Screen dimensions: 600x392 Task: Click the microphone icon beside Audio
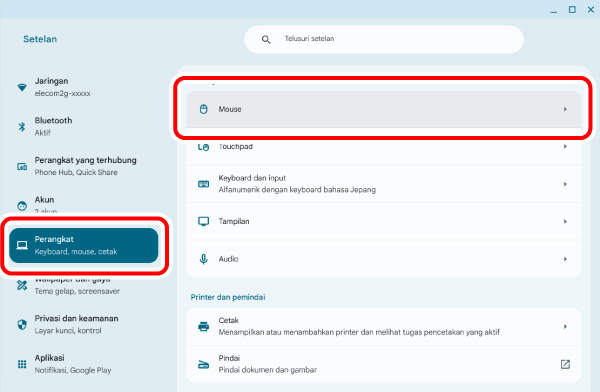(x=204, y=259)
